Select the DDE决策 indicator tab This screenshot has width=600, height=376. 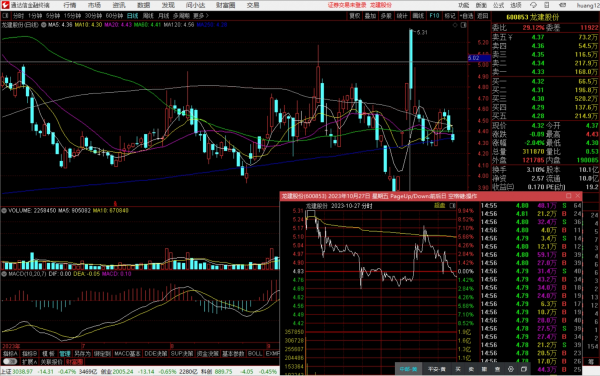point(155,354)
